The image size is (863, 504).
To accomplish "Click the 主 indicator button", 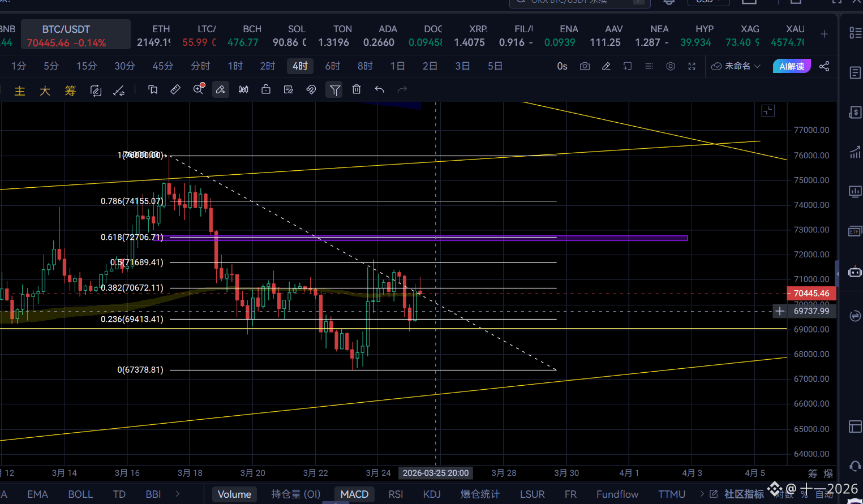I will click(x=20, y=91).
